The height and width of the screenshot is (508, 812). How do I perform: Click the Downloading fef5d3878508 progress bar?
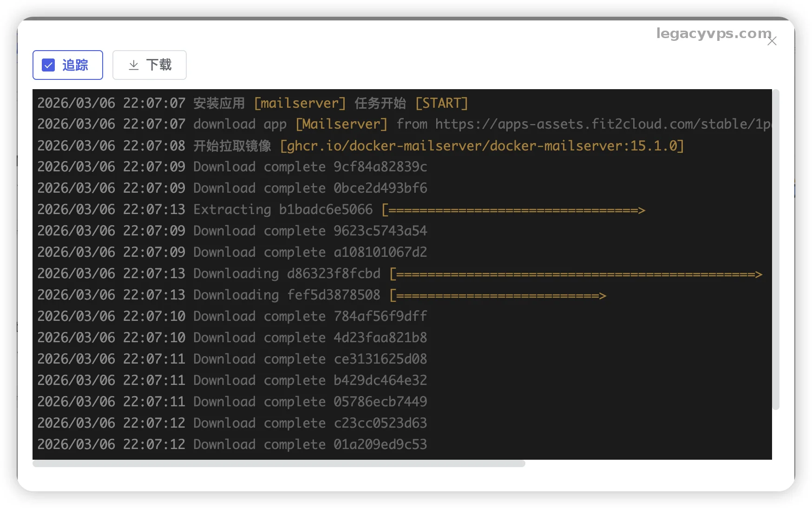498,295
